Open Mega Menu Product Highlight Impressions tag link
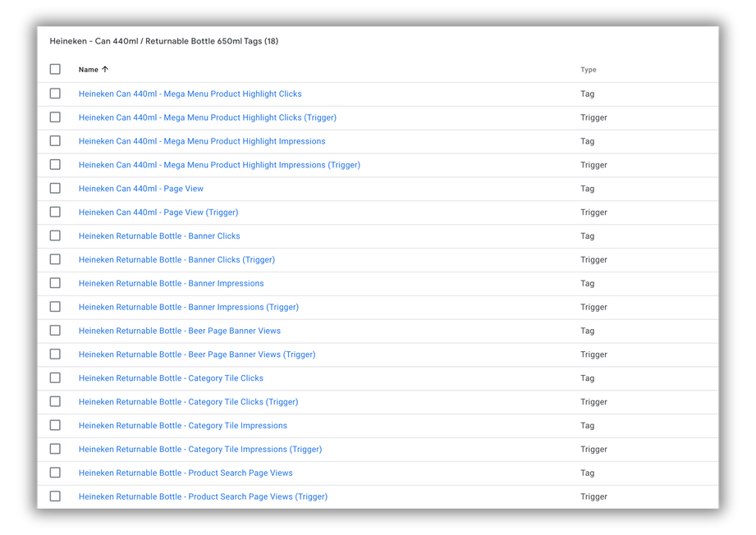This screenshot has height=535, width=756. (x=202, y=141)
